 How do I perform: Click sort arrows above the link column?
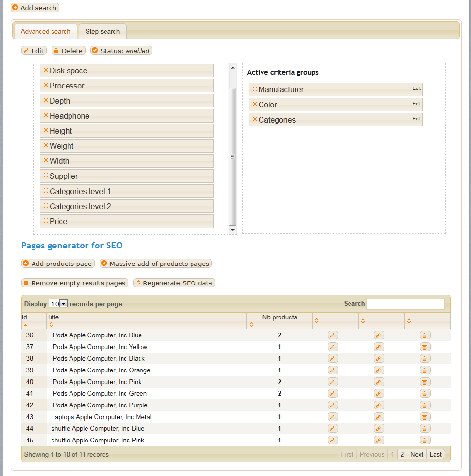(x=363, y=321)
